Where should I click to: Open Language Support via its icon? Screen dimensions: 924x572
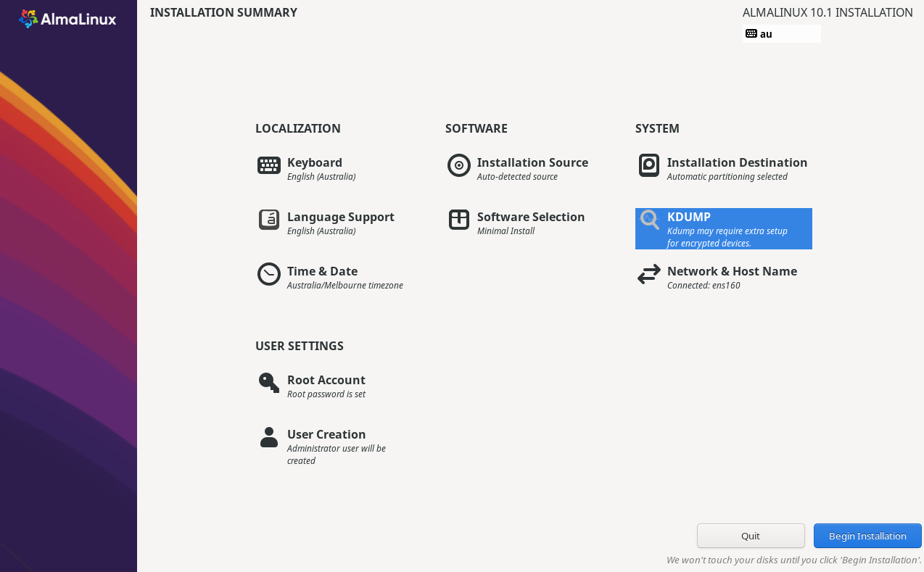point(269,220)
